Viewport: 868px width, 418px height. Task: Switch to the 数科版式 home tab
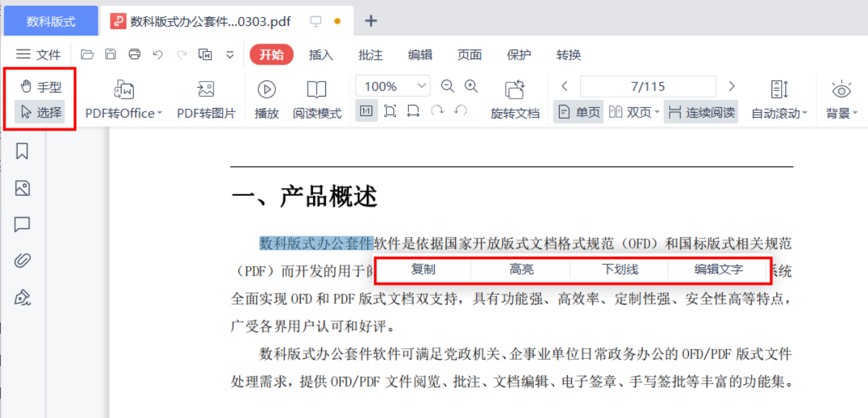51,21
